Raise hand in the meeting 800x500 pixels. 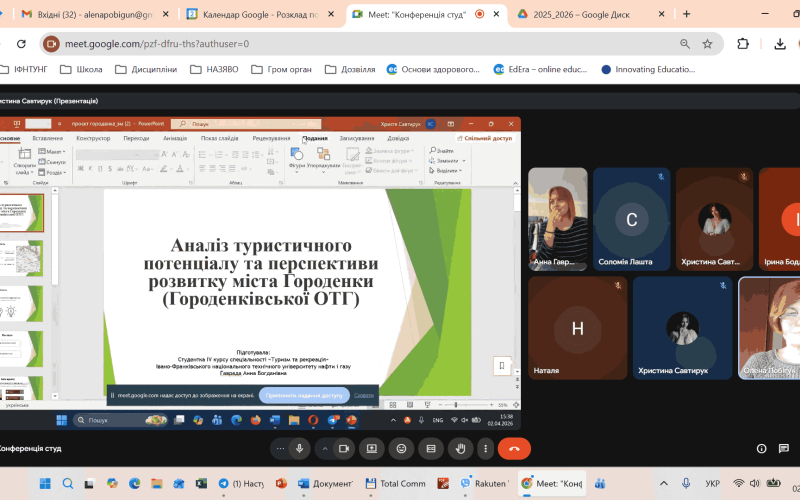[x=459, y=448]
